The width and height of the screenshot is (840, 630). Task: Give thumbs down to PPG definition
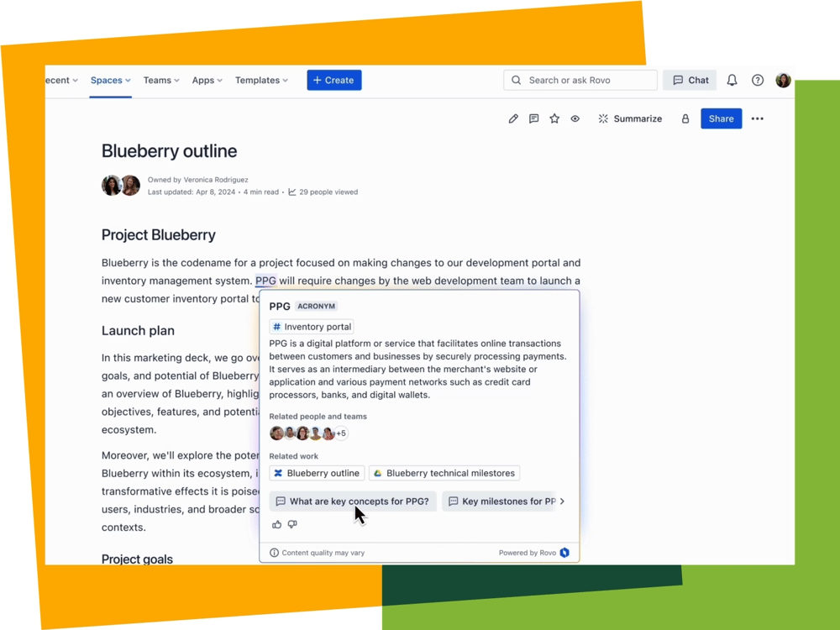[292, 525]
